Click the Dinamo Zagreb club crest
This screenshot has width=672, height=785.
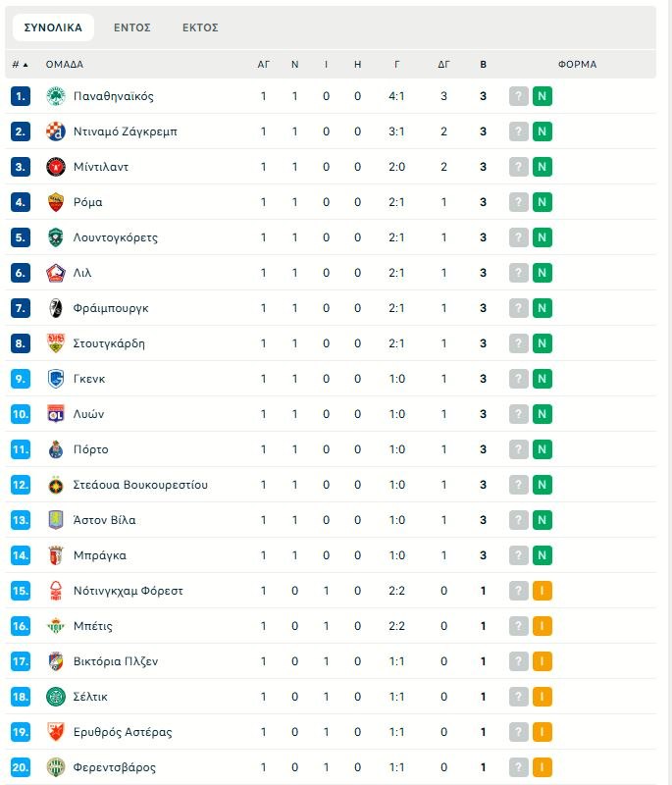pyautogui.click(x=55, y=131)
